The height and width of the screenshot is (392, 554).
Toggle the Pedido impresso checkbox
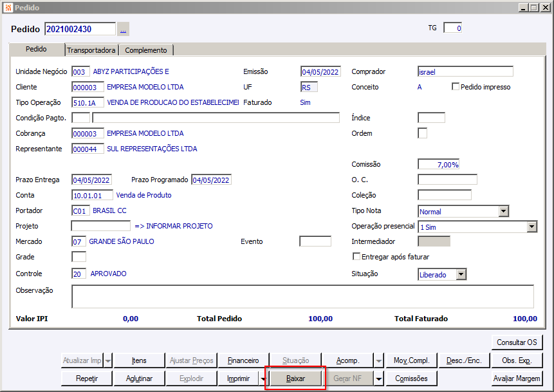(456, 87)
